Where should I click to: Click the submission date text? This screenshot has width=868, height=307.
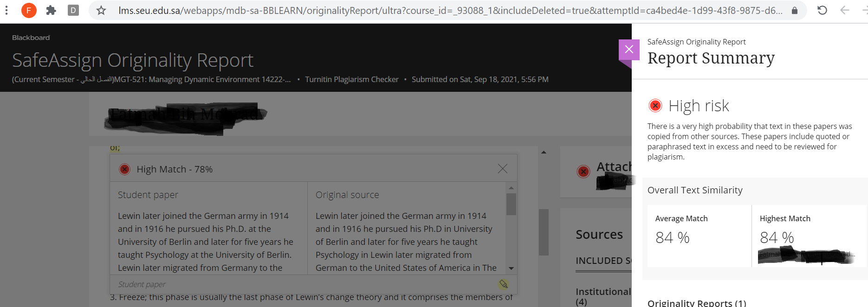(x=480, y=79)
